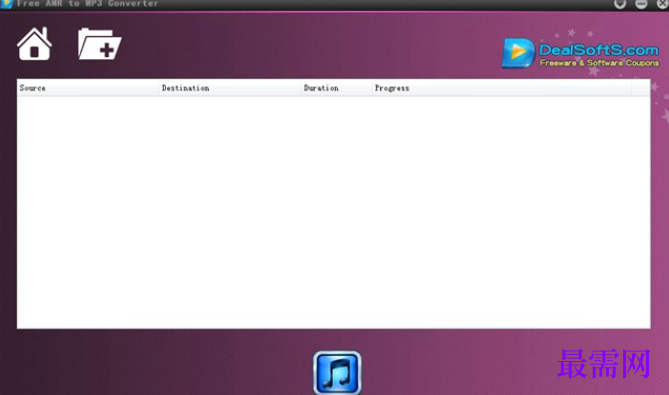Open the Home page icon
The width and height of the screenshot is (669, 395).
coord(35,44)
